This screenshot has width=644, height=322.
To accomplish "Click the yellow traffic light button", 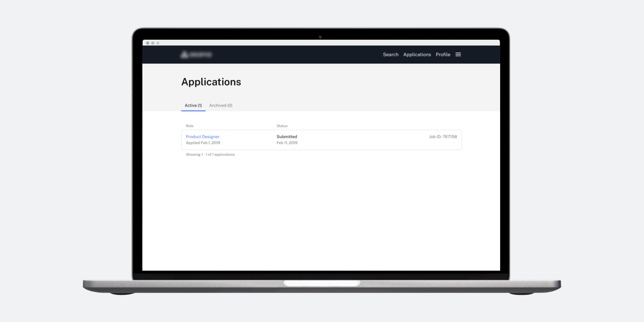I will tap(153, 43).
